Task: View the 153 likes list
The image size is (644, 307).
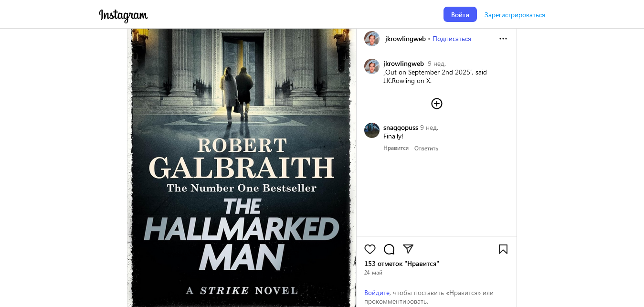Action: [x=401, y=264]
